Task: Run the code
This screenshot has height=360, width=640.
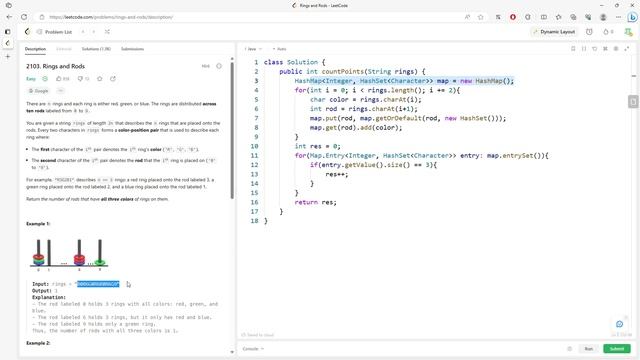Action: [x=589, y=349]
